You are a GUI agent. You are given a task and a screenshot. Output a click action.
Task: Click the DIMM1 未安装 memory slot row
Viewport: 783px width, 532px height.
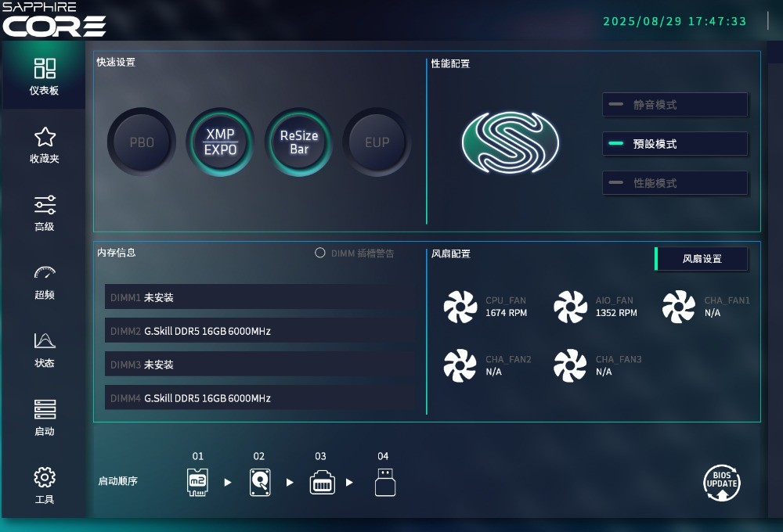260,297
